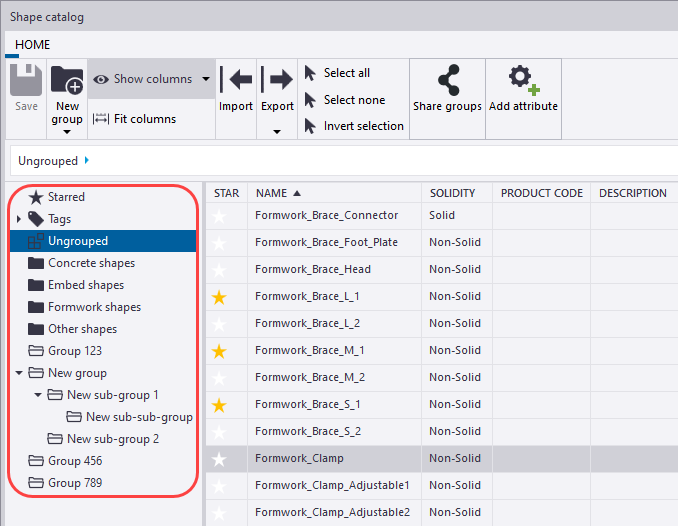Expand the Tags tree node

tap(19, 219)
